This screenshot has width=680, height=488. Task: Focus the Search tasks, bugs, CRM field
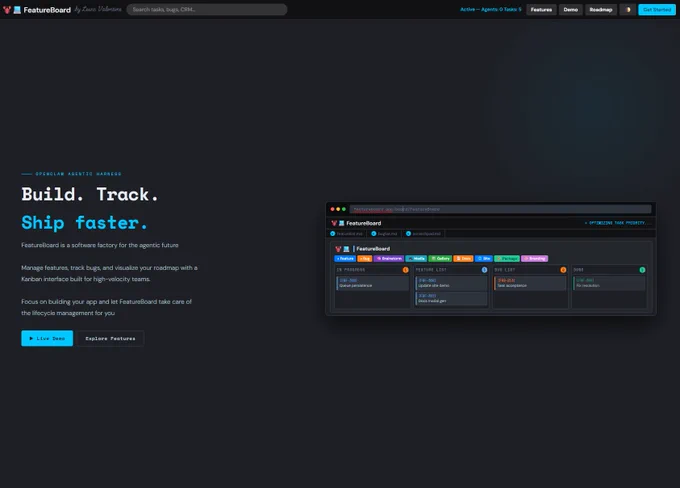(x=207, y=10)
